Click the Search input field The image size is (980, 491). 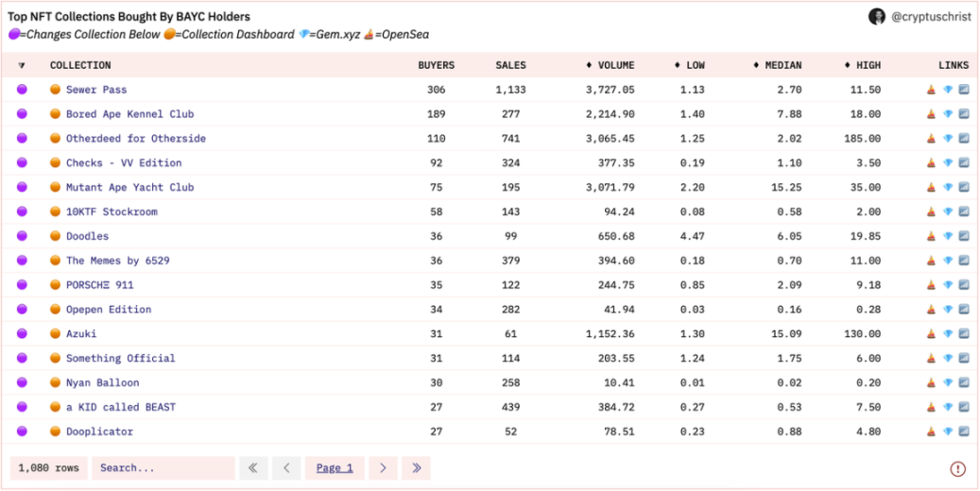163,468
